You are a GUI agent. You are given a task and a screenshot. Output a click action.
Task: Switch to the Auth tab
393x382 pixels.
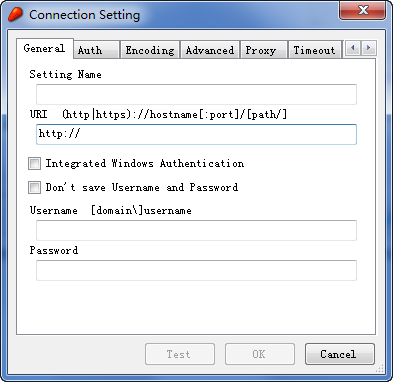coord(96,50)
